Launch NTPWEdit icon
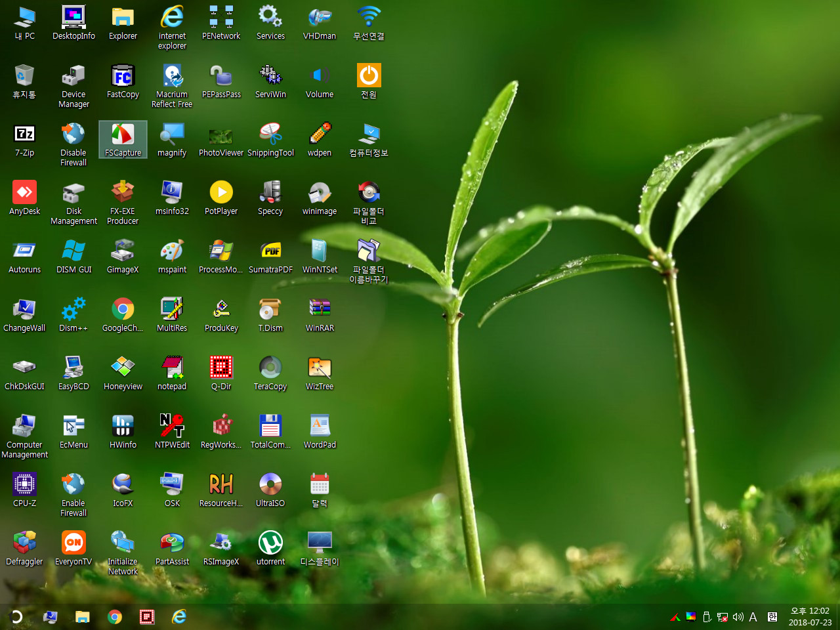This screenshot has width=840, height=630. (172, 432)
